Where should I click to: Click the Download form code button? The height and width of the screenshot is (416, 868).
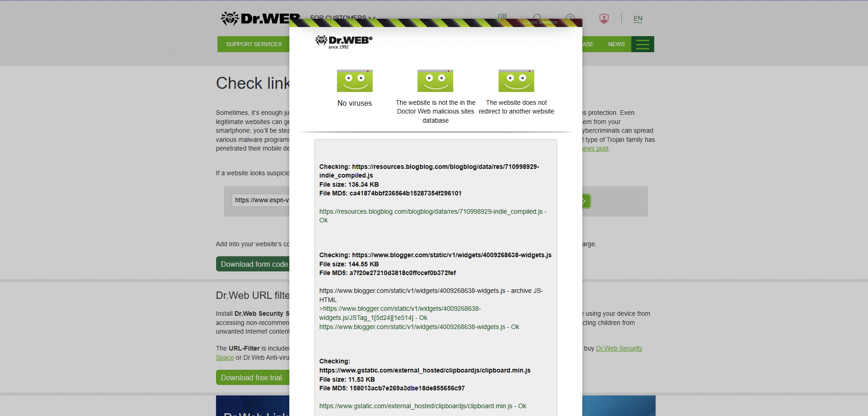click(253, 264)
